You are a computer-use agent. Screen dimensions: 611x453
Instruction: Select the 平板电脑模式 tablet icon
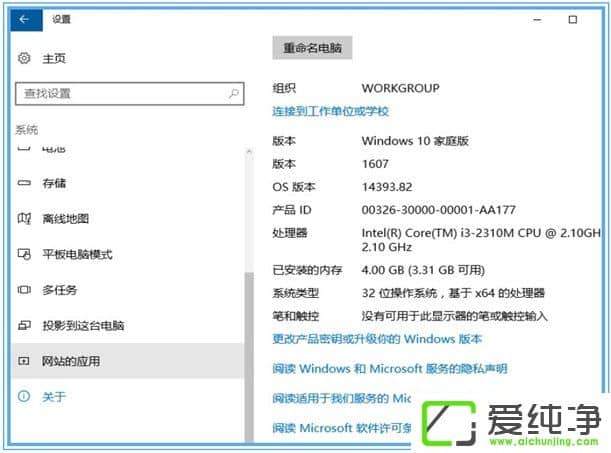click(24, 254)
